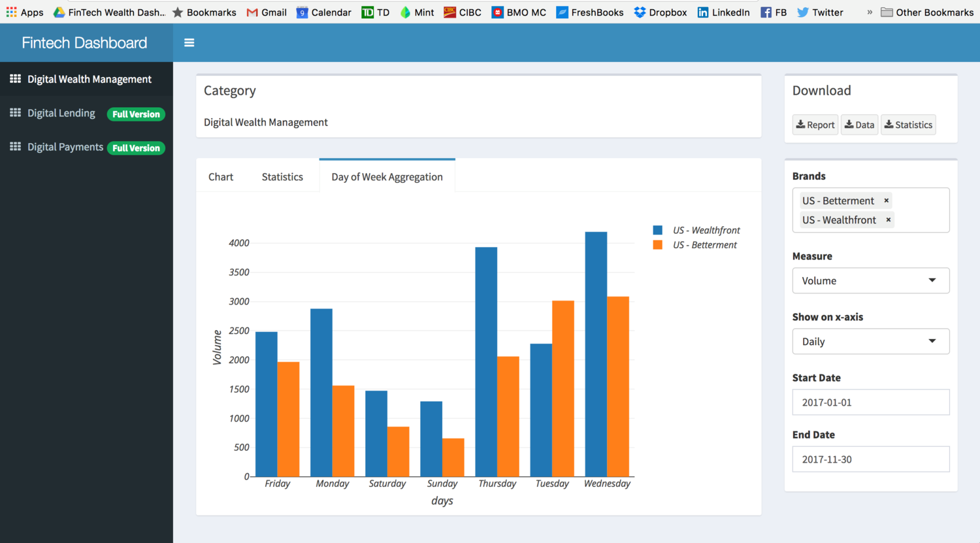Switch to the Chart tab

(x=221, y=176)
